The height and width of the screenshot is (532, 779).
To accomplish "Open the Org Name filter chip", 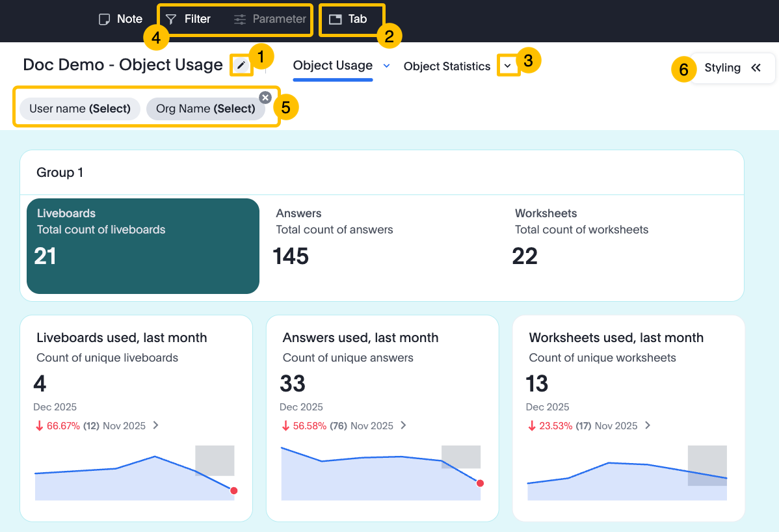I will pyautogui.click(x=205, y=109).
